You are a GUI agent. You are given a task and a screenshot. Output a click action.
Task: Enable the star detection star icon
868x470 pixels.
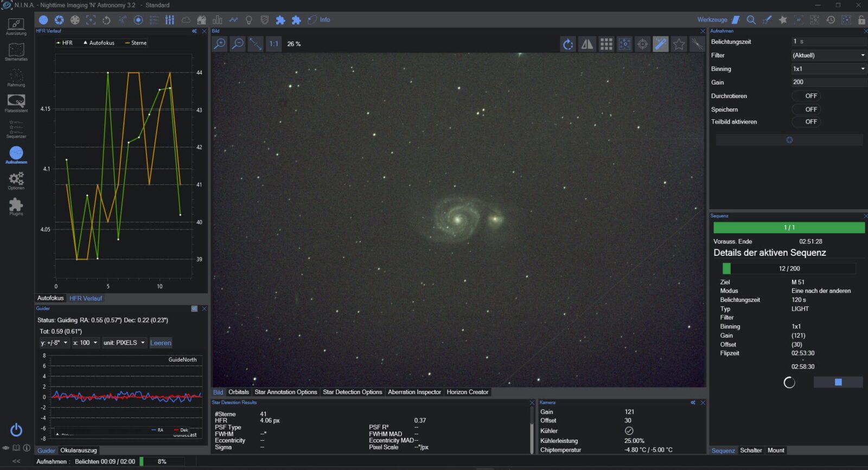click(x=679, y=44)
